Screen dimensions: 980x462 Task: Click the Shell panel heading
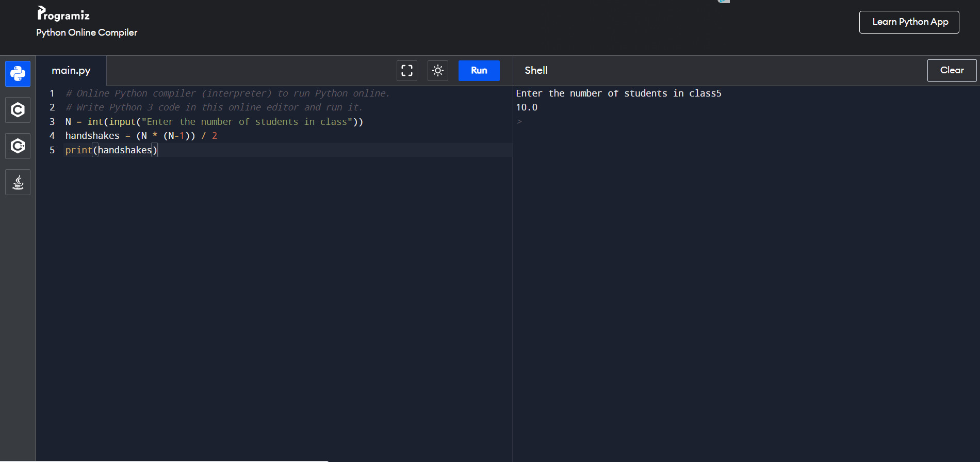pos(536,71)
